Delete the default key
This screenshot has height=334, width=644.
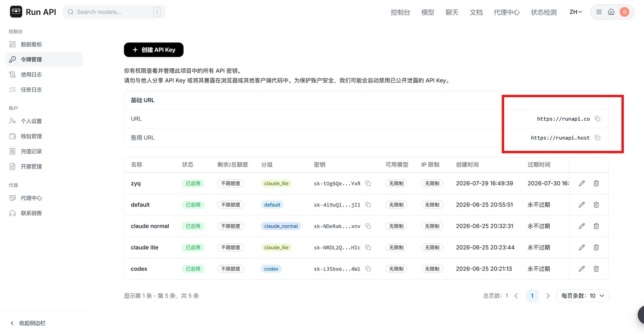(x=596, y=205)
